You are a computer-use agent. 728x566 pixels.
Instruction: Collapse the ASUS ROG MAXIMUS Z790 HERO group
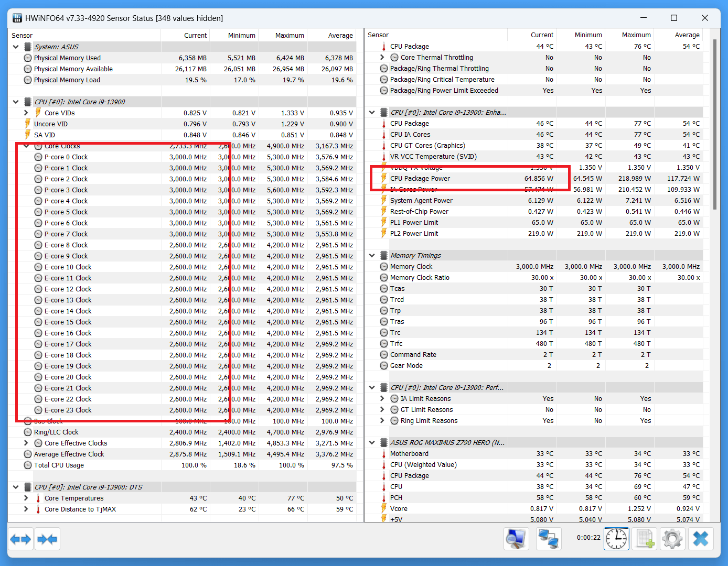(372, 443)
